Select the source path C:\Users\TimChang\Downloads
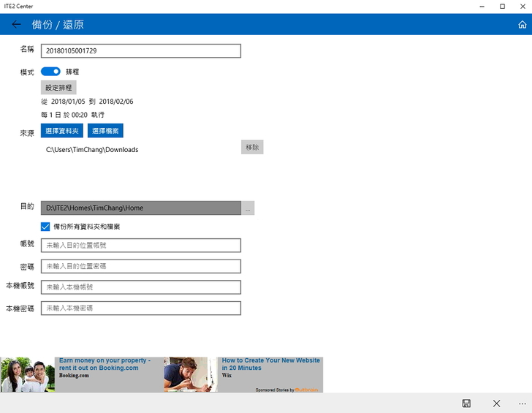 92,150
